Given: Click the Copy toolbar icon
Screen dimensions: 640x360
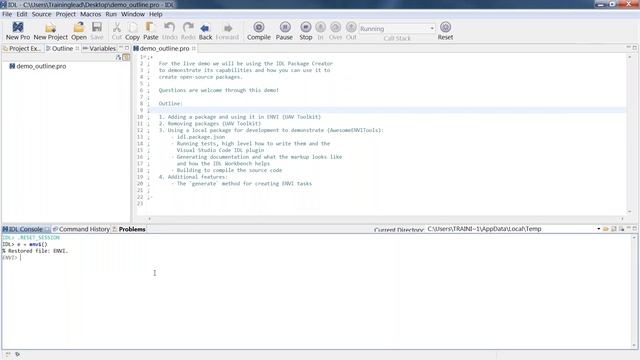Looking at the screenshot, I should click(x=133, y=27).
